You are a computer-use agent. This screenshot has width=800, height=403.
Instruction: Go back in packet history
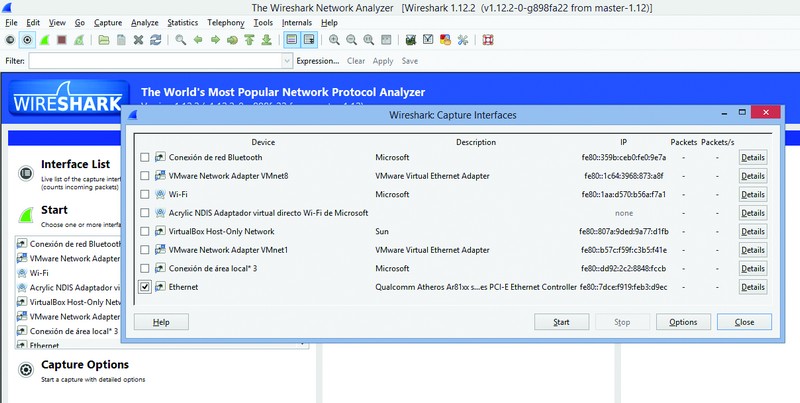click(x=198, y=40)
